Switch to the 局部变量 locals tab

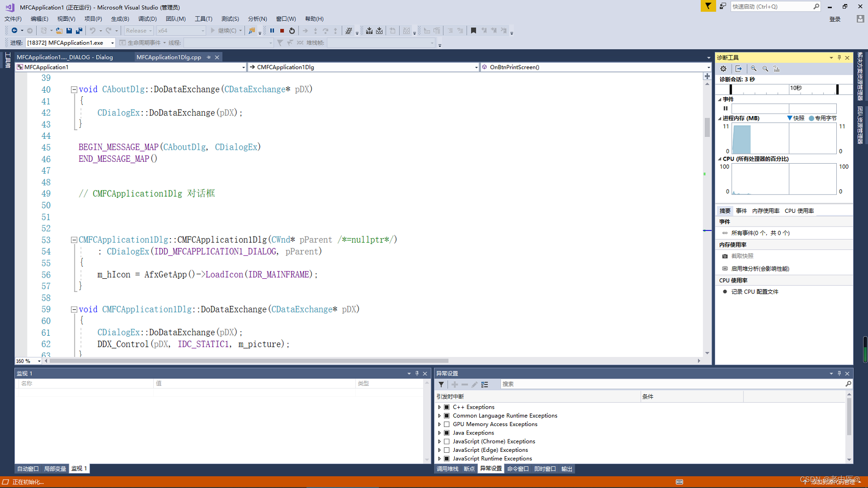click(55, 469)
